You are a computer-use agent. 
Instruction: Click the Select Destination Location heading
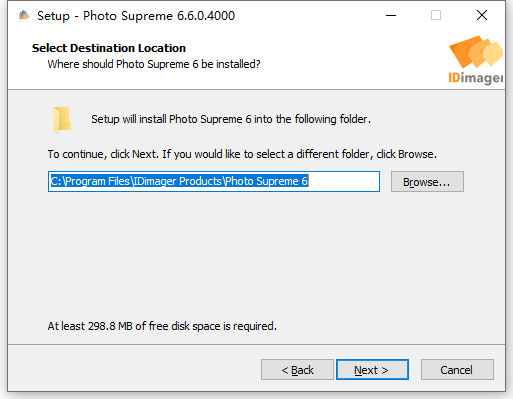[x=109, y=48]
